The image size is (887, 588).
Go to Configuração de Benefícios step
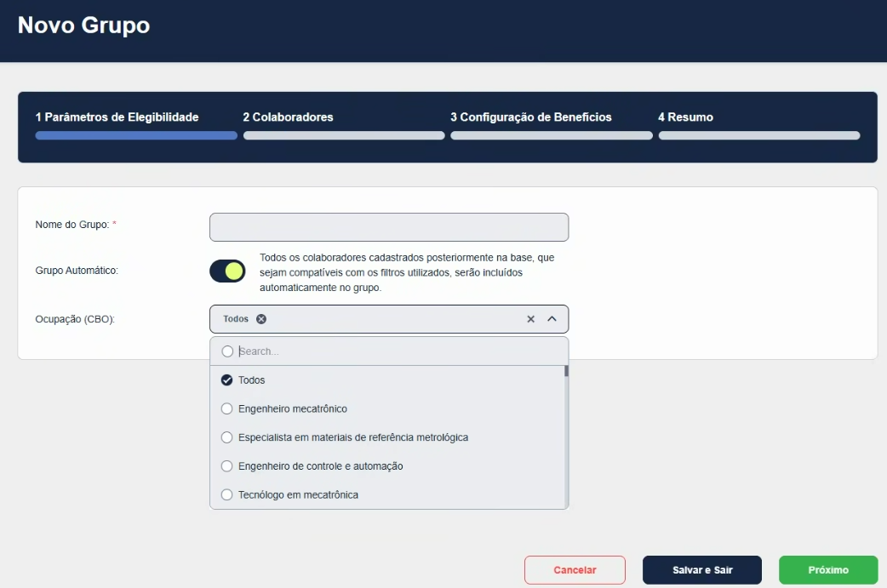coord(530,117)
